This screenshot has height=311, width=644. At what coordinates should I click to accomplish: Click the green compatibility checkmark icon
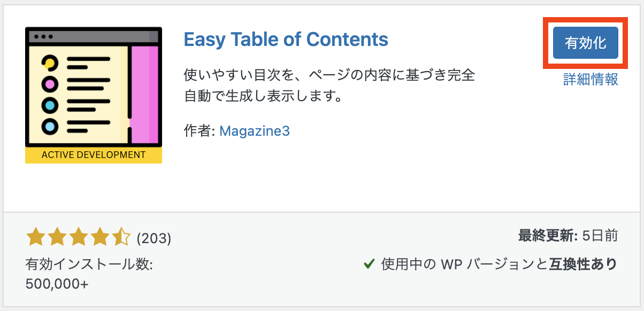tap(369, 264)
